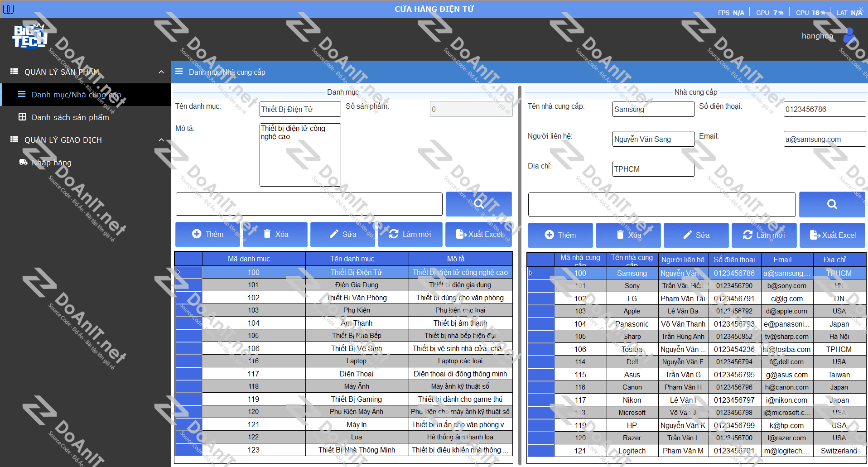Click the supplier search magnifier button
Image resolution: width=868 pixels, height=467 pixels.
832,204
